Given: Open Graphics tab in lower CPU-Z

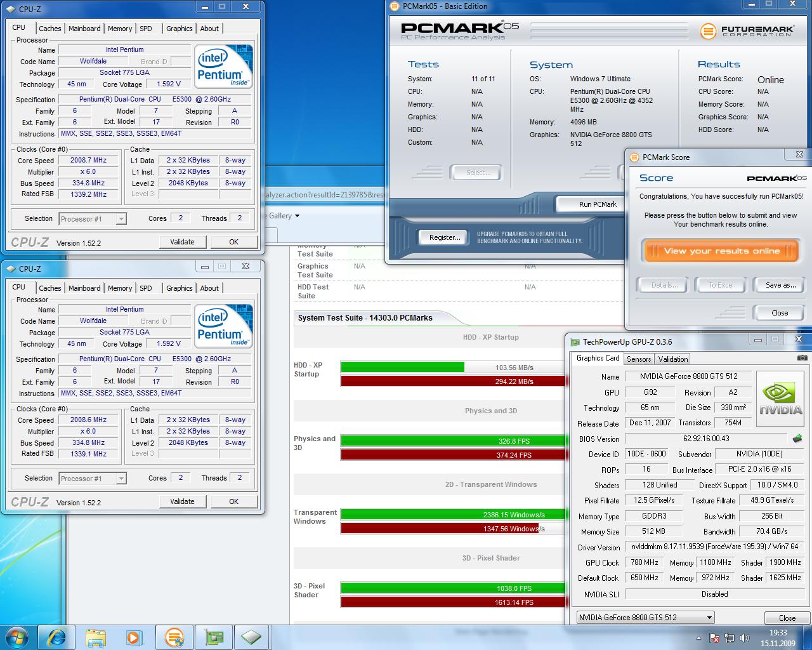Looking at the screenshot, I should tap(179, 288).
